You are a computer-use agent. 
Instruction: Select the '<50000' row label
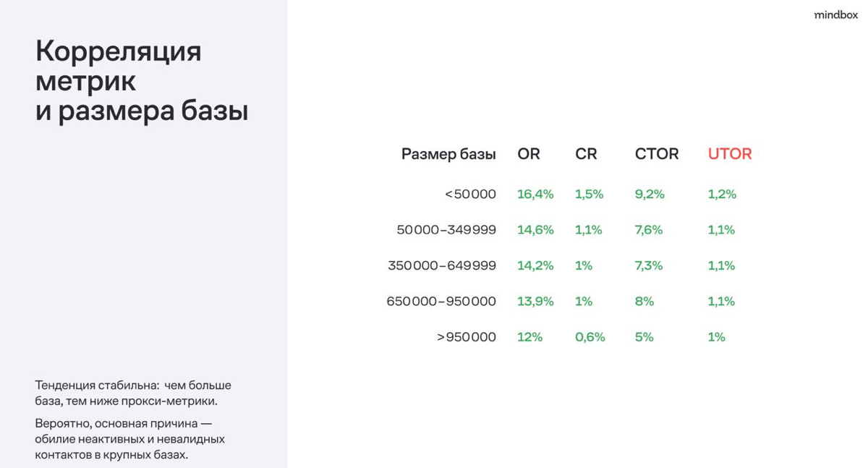470,194
